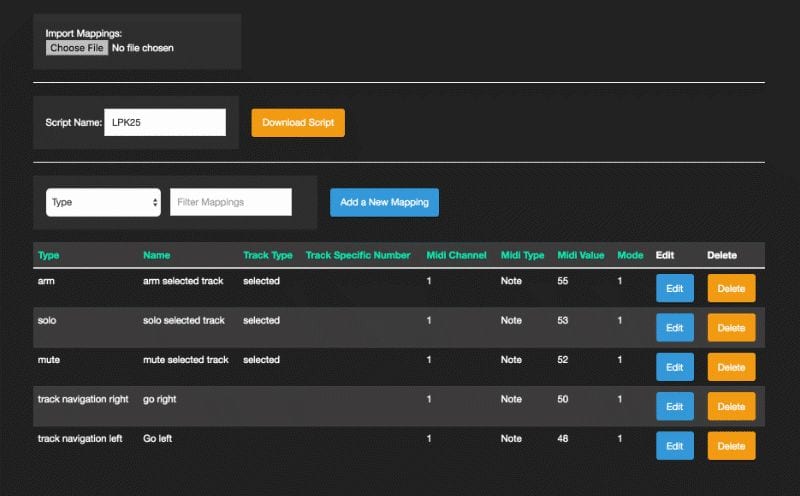
Task: Sort by Midi Value column header
Action: [581, 255]
